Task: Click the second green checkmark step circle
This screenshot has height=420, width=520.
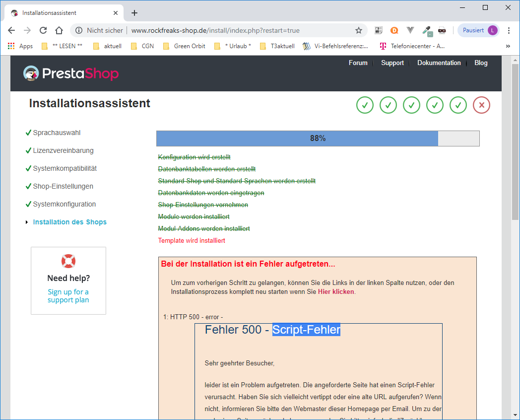Action: [389, 105]
